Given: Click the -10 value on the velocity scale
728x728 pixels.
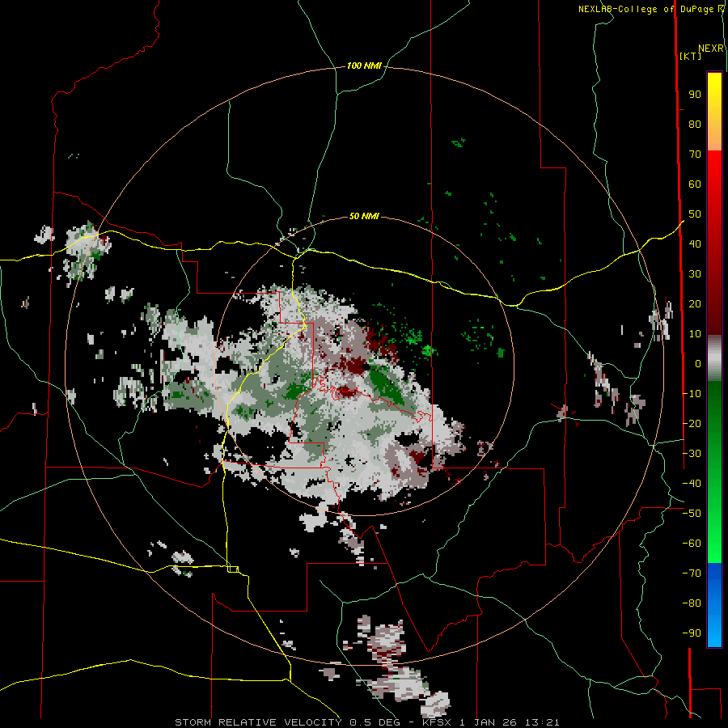Looking at the screenshot, I should pyautogui.click(x=692, y=394).
